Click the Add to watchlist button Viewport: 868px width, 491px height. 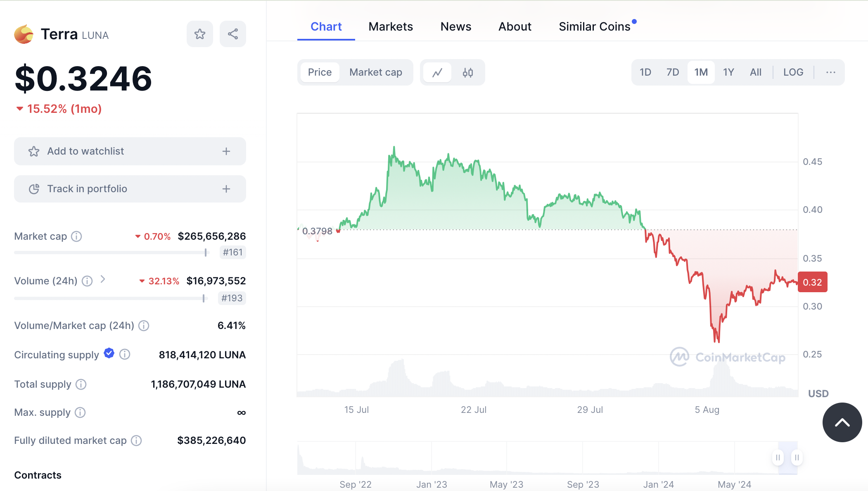(x=130, y=151)
